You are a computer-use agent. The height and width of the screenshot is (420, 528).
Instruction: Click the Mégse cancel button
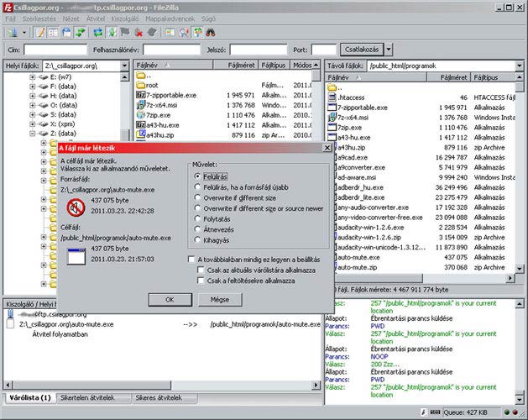click(220, 299)
